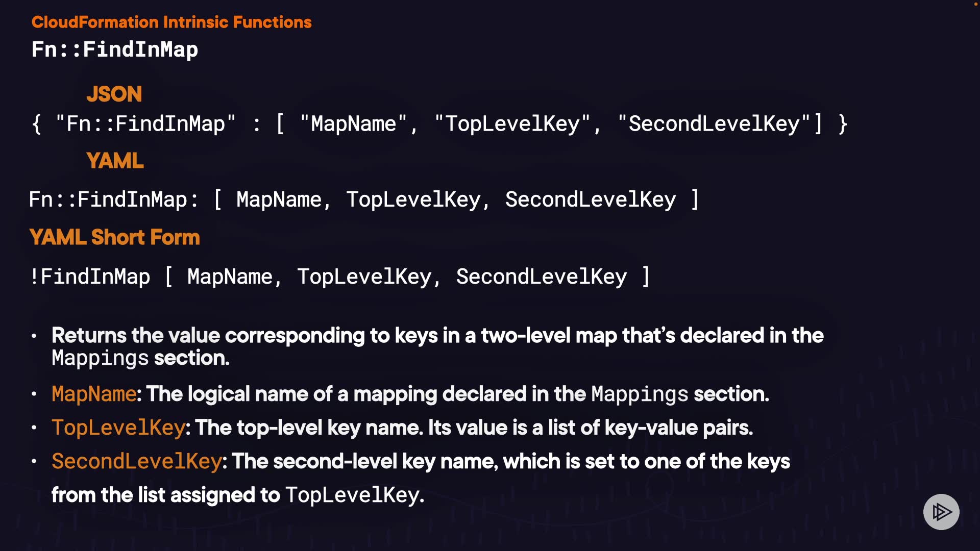Screen dimensions: 980x551
Task: Click "Mappings" in the first bullet point
Action: pyautogui.click(x=100, y=358)
